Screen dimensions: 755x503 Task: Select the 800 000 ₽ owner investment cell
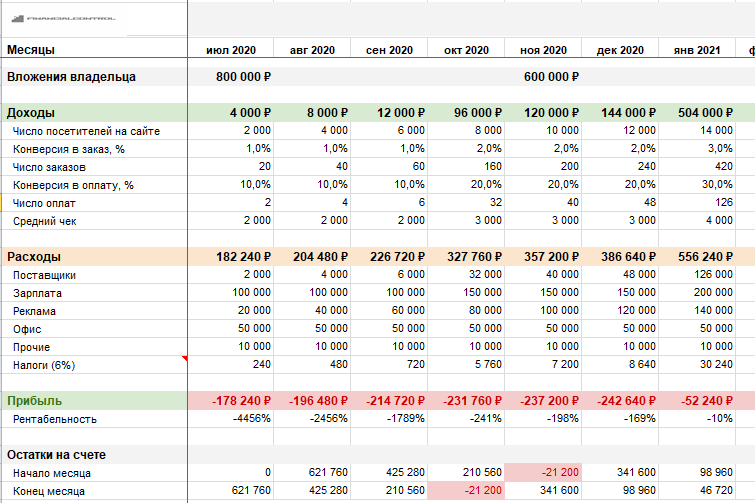pos(231,77)
